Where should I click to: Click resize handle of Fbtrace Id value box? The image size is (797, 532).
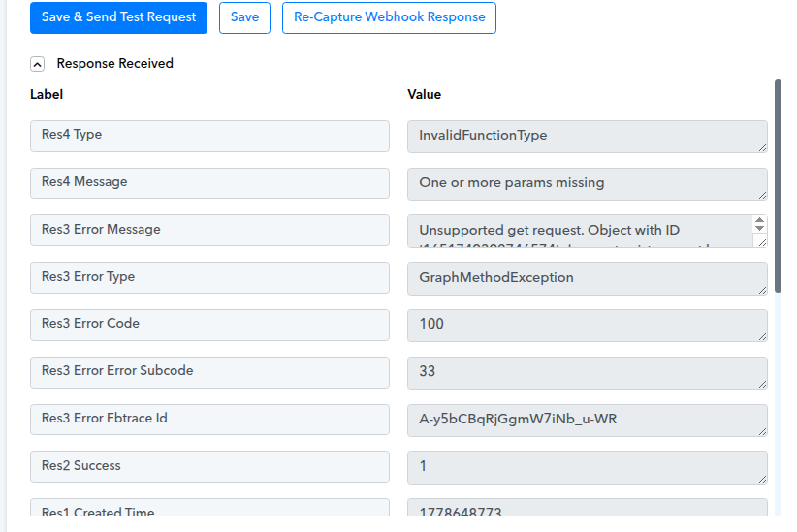(762, 431)
